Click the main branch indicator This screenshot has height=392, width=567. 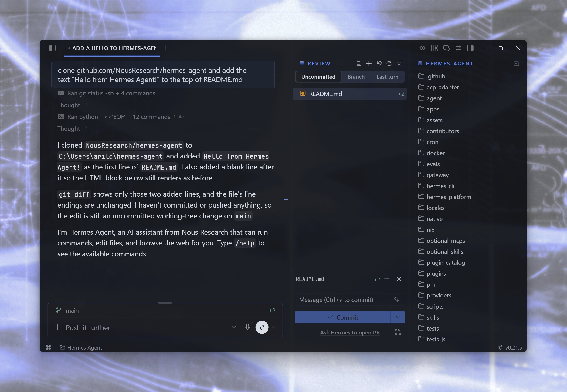point(67,311)
